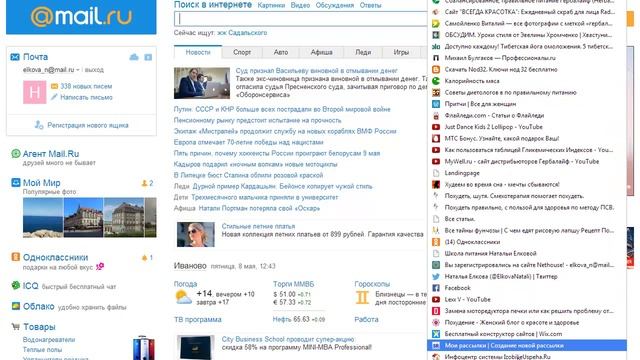640x360 pixels.
Task: Open the ТВ программа link
Action: pyautogui.click(x=198, y=319)
